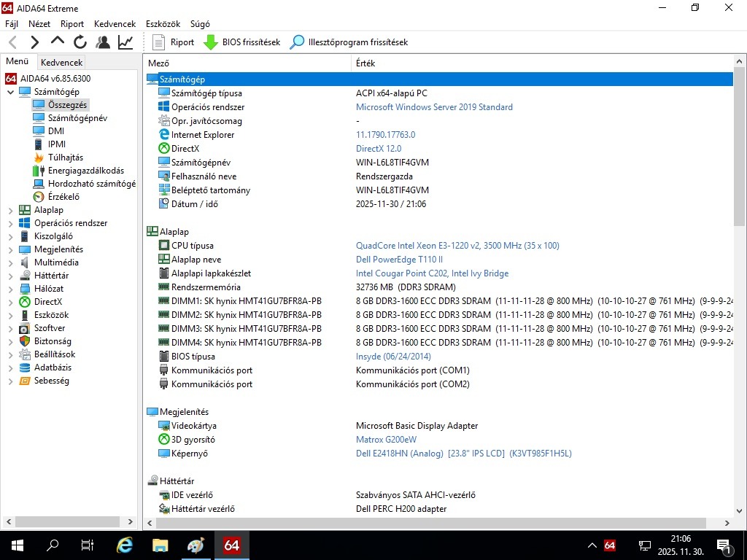The height and width of the screenshot is (560, 747).
Task: Click right arrow of details horizontal scrollbar
Action: pyautogui.click(x=727, y=523)
